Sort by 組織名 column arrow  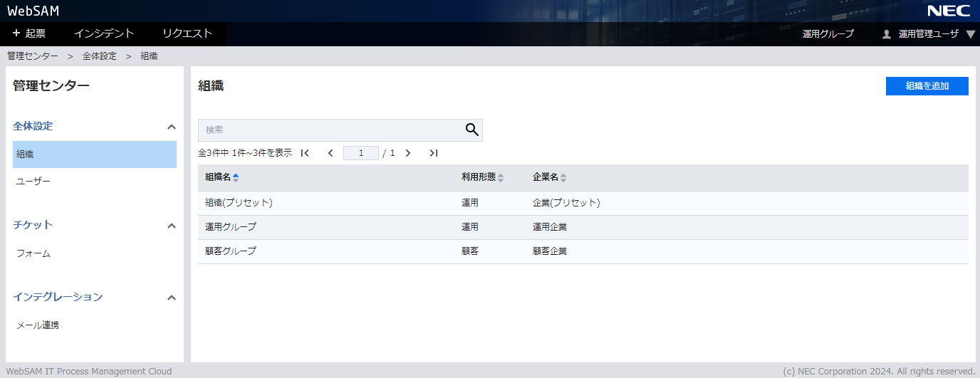point(236,178)
